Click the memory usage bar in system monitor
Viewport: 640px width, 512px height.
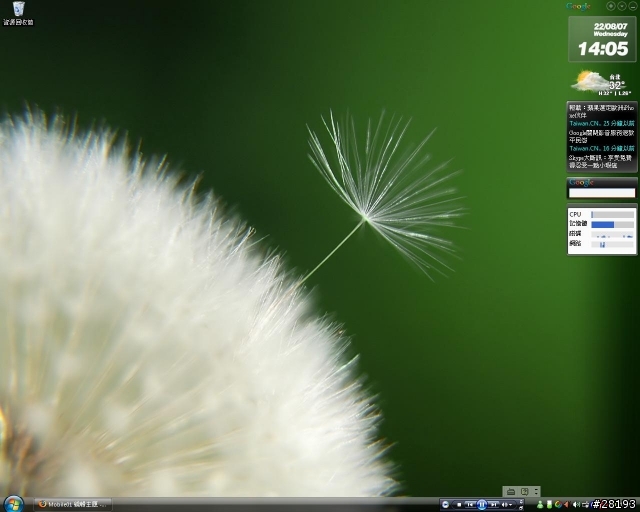[x=612, y=224]
